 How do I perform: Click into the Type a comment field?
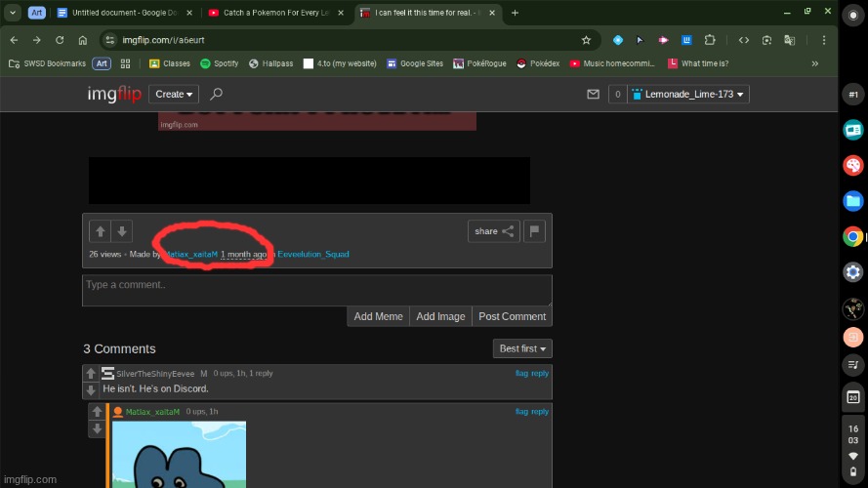point(316,290)
